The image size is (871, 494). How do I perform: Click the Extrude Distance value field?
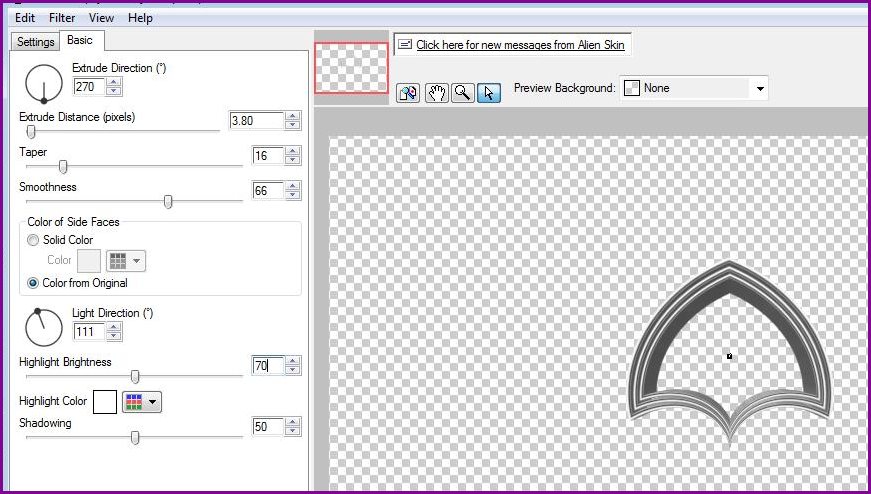coord(255,120)
